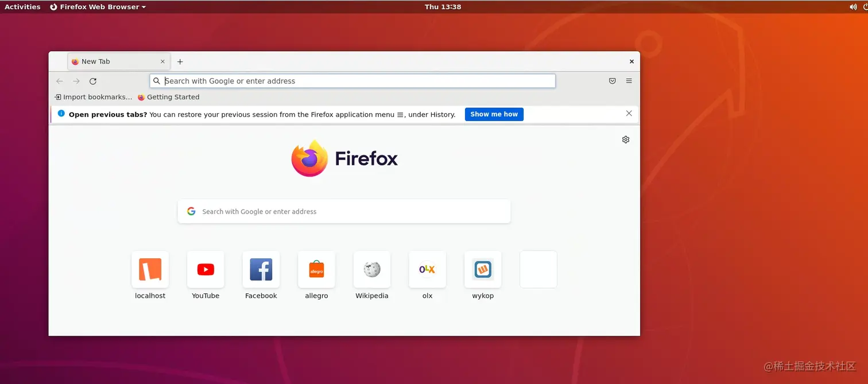Open the Activities overview

pyautogui.click(x=22, y=7)
